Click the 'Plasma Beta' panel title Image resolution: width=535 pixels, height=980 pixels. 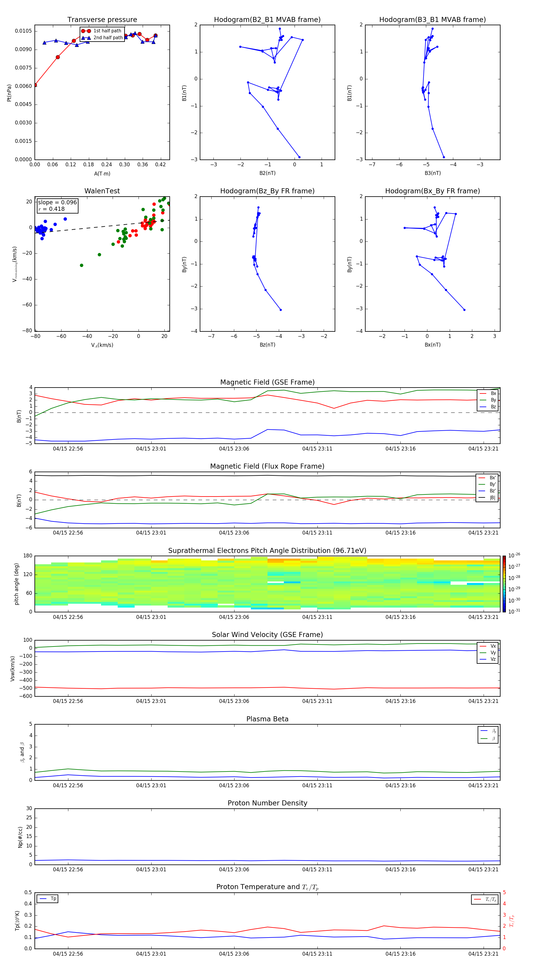(267, 719)
